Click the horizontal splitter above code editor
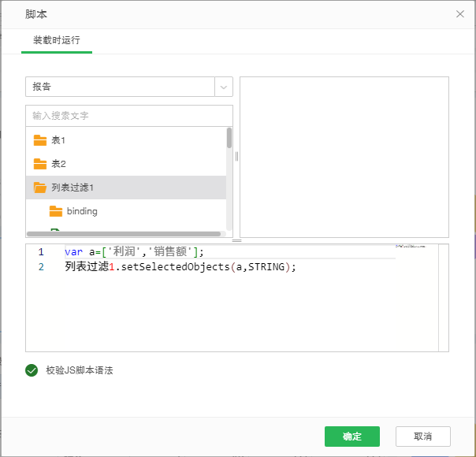This screenshot has height=457, width=476. pos(236,240)
